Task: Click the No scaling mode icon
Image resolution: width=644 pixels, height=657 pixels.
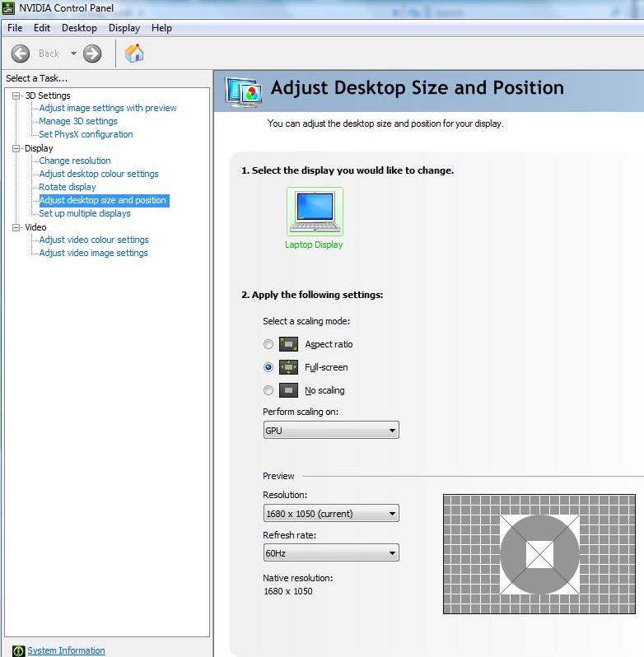Action: 289,390
